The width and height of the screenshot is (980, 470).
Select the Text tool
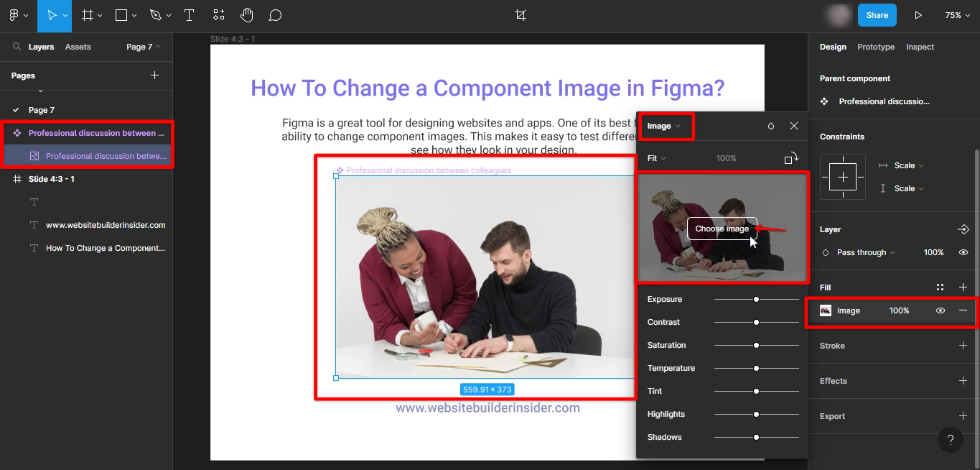tap(189, 15)
